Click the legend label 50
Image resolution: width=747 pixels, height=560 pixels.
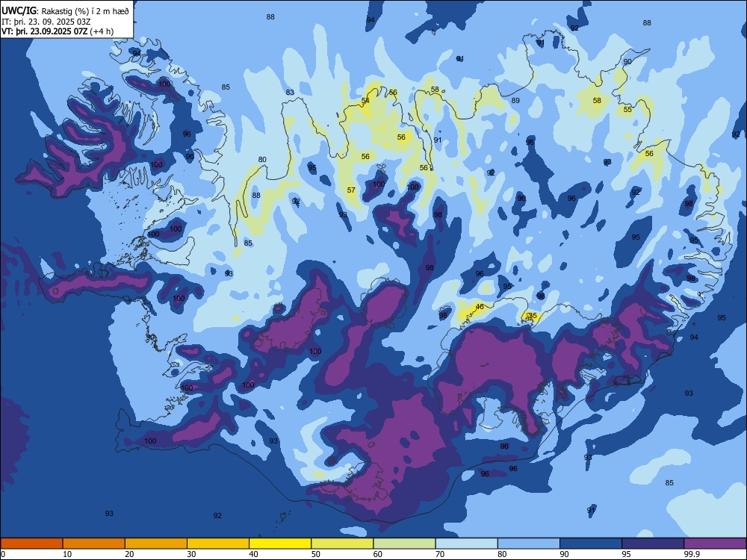click(x=315, y=554)
